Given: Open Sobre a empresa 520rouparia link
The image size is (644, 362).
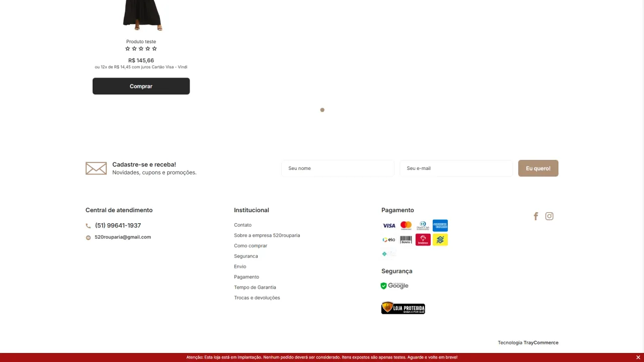Looking at the screenshot, I should click(x=267, y=235).
